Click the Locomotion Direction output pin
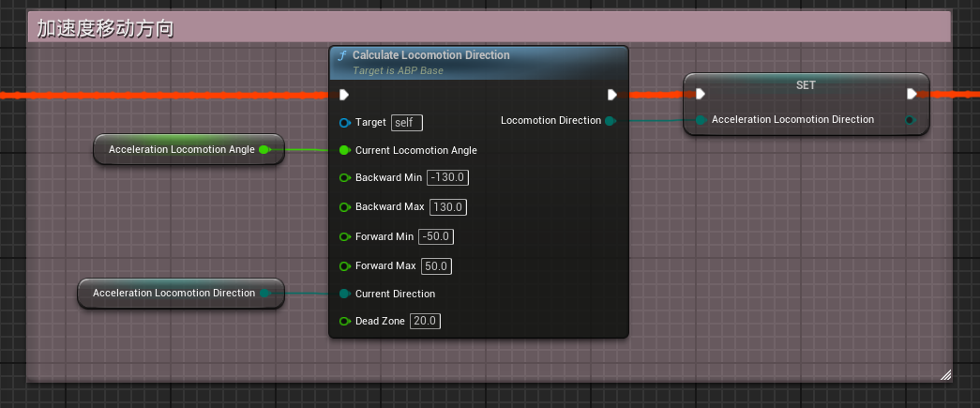 [x=610, y=121]
